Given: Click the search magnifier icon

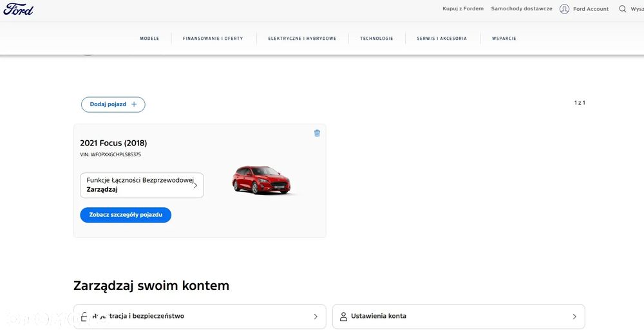Looking at the screenshot, I should coord(623,8).
